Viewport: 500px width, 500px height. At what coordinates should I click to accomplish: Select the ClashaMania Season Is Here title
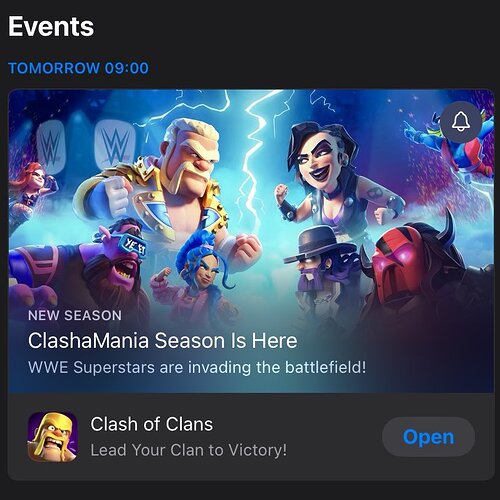pyautogui.click(x=163, y=341)
